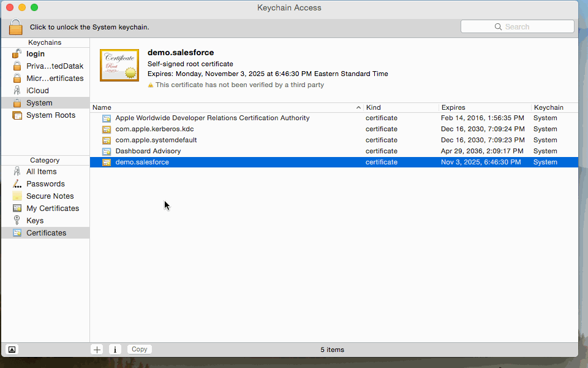Click the sort arrow in Name header
This screenshot has height=368, width=588.
[x=358, y=107]
